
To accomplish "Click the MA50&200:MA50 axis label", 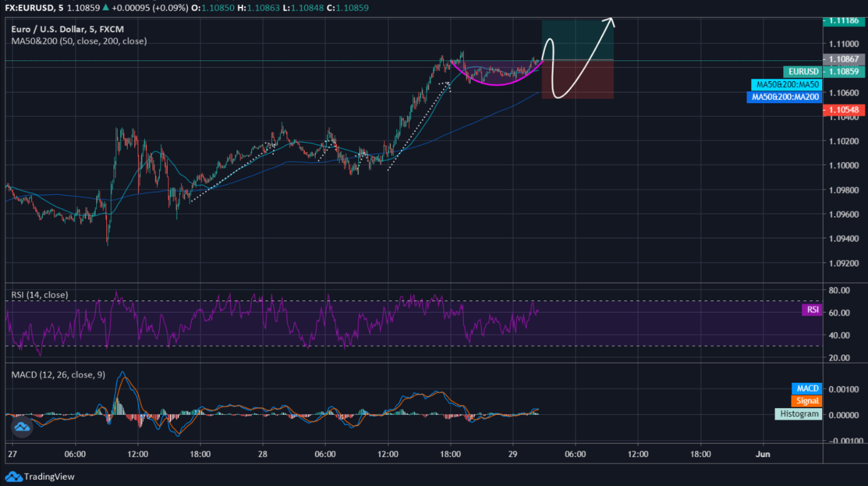I will tap(786, 84).
